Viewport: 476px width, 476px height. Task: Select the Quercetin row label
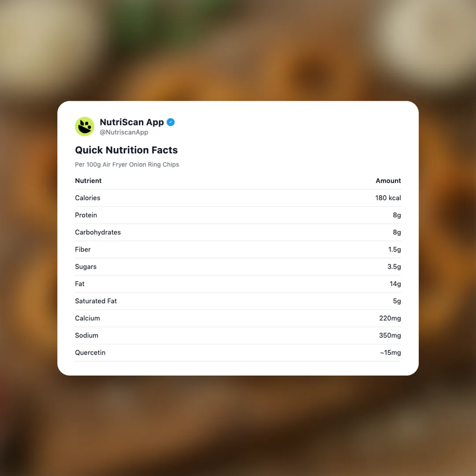[x=90, y=353]
